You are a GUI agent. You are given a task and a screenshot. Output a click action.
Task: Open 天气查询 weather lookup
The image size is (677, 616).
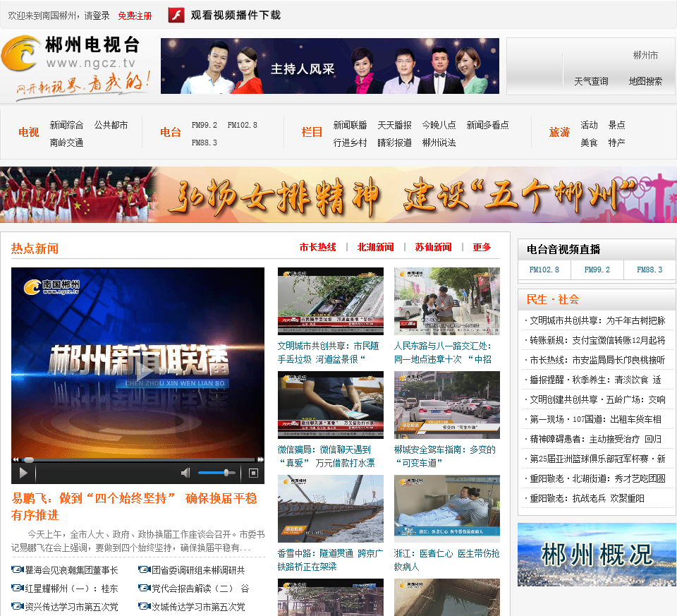tap(591, 81)
